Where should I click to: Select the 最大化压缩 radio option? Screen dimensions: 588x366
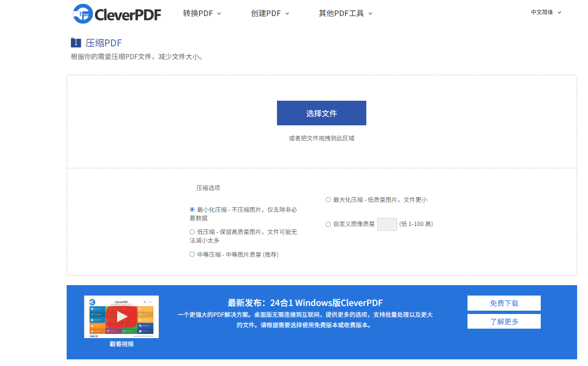(x=329, y=200)
